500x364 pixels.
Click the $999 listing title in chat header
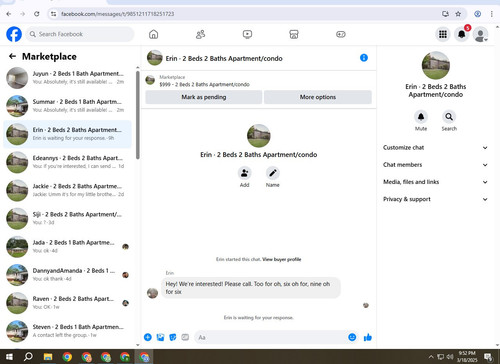tap(204, 85)
